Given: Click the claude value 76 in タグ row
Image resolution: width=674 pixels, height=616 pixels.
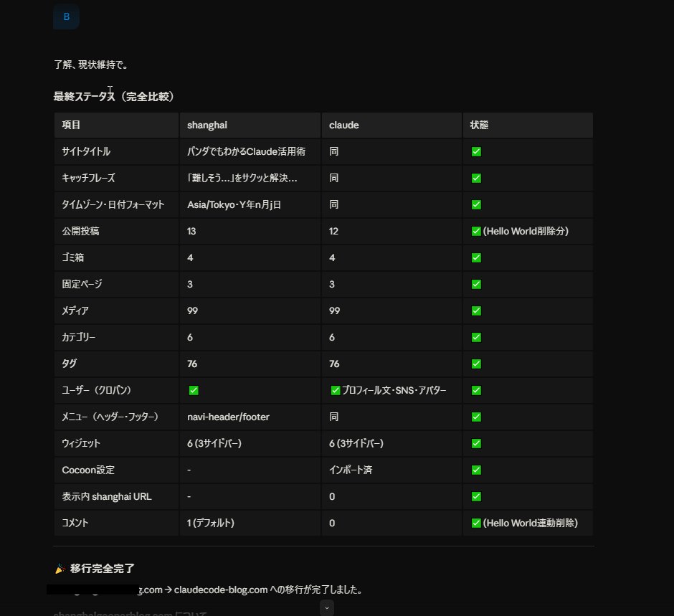Looking at the screenshot, I should pos(334,364).
